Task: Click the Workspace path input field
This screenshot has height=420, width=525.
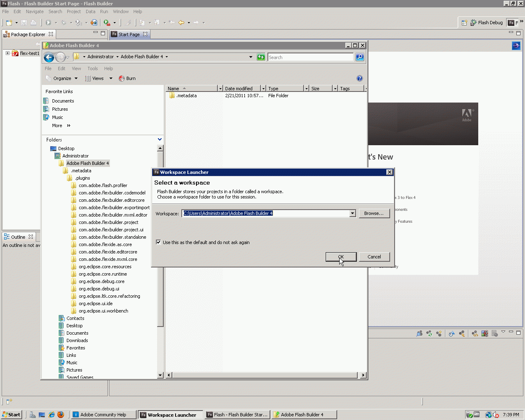Action: point(265,213)
